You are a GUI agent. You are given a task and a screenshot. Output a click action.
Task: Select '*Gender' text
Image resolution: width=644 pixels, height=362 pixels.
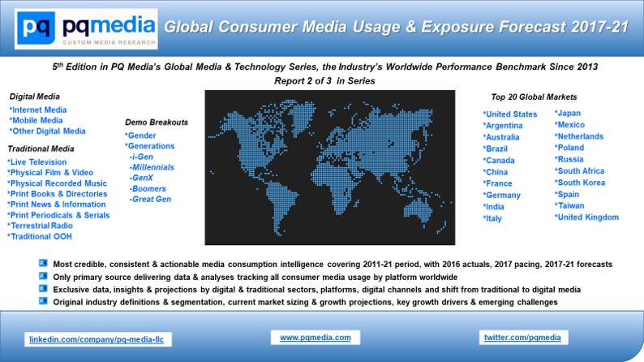pos(140,136)
